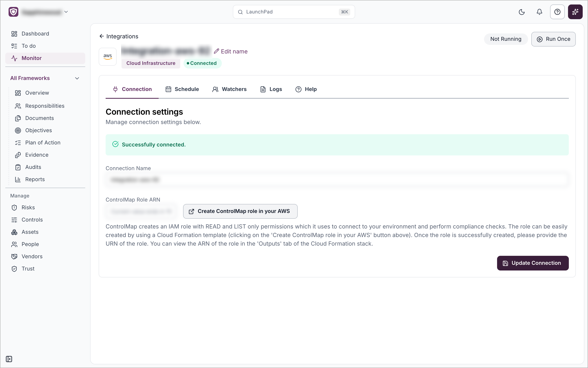Open Dashboard in sidebar
This screenshot has height=368, width=588.
tap(45, 34)
